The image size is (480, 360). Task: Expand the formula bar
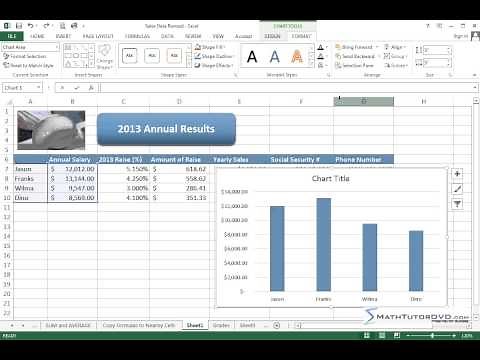475,88
